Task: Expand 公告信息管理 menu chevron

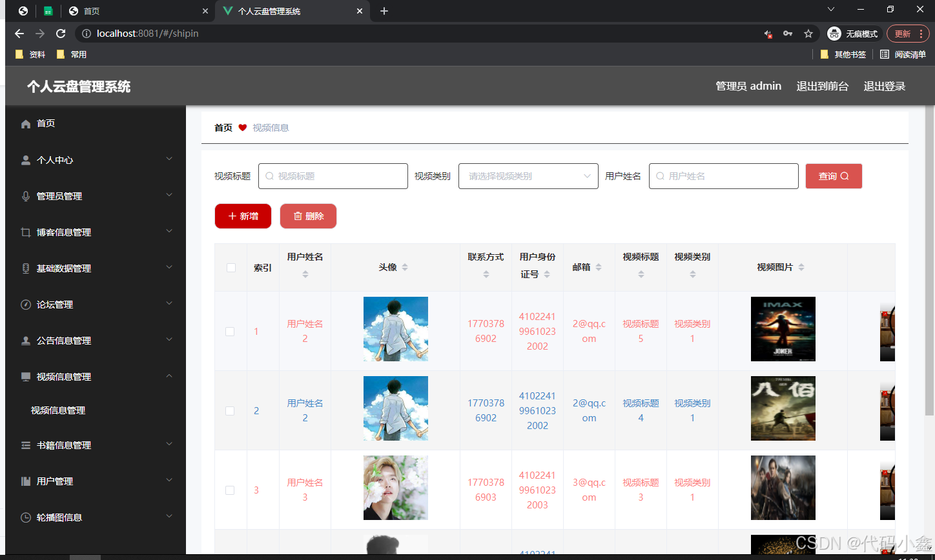Action: click(x=169, y=339)
